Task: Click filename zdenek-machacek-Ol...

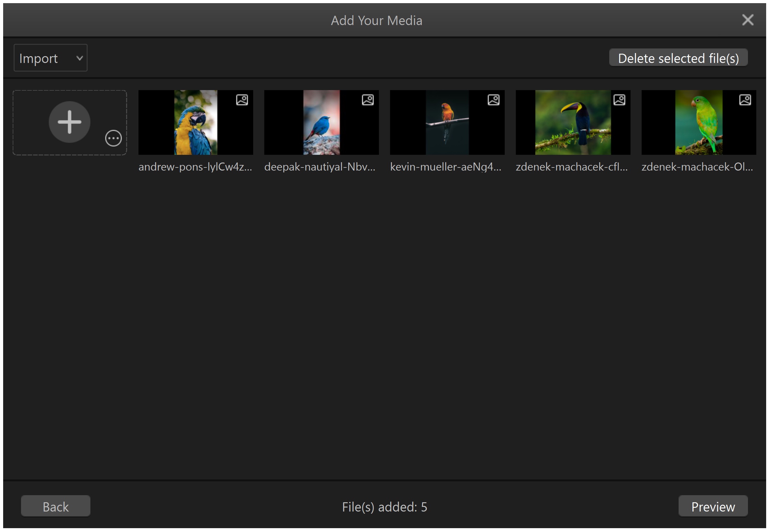Action: (697, 167)
